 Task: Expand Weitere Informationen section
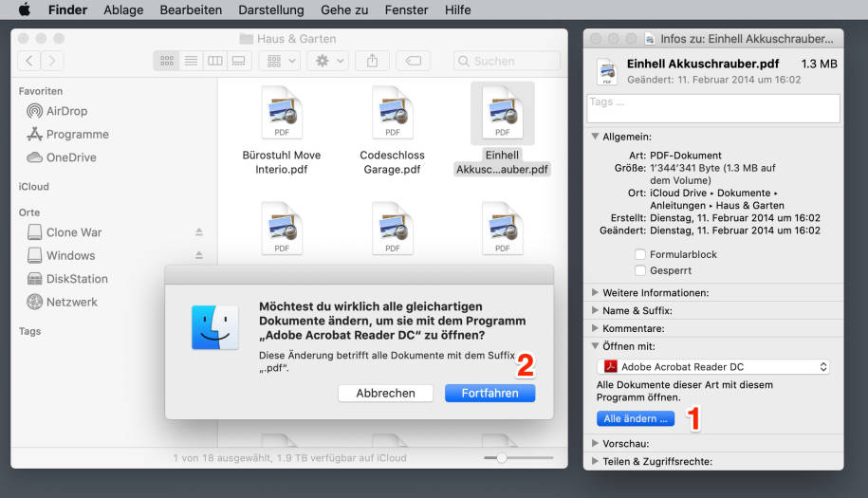[x=595, y=292]
